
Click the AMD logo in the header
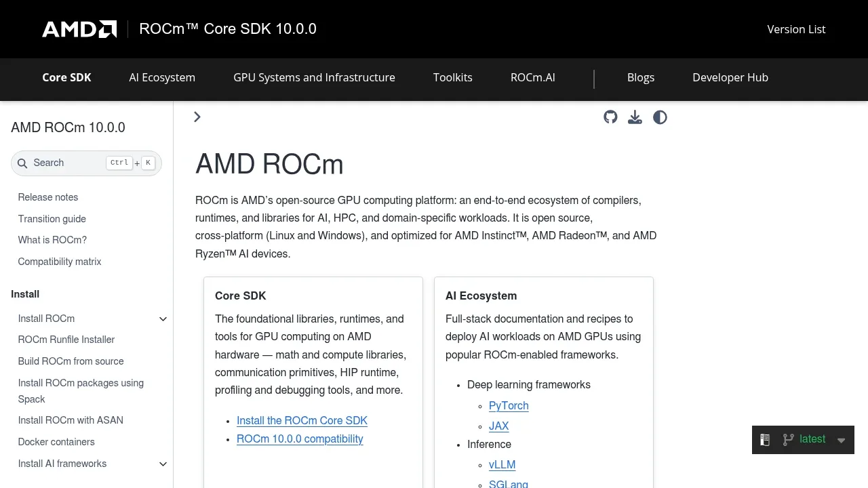coord(79,29)
